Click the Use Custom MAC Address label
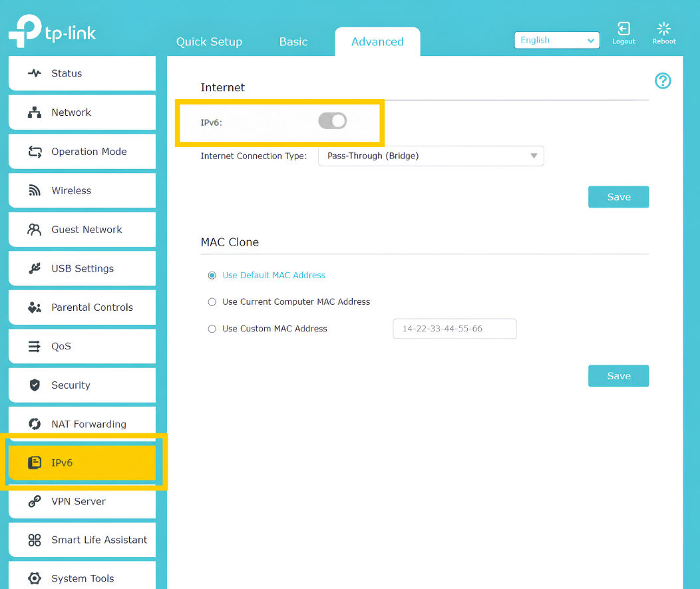Viewport: 700px width, 589px height. (x=275, y=329)
